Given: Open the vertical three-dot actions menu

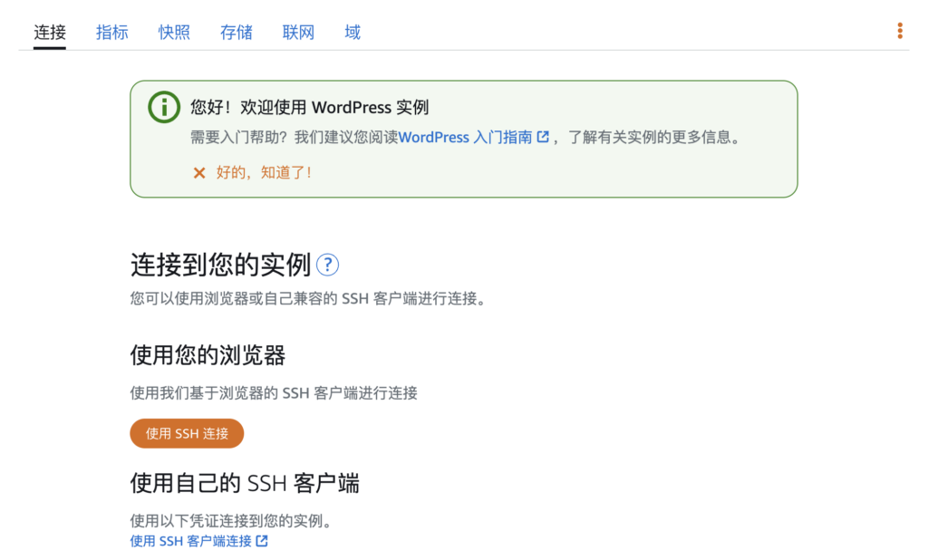Looking at the screenshot, I should click(x=900, y=31).
